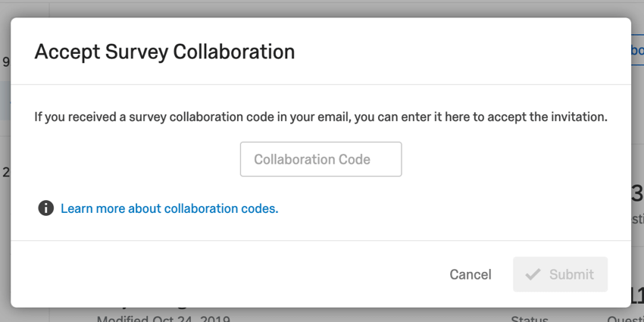Click the number 9 at left edge
Viewport: 644px width, 322px height.
[6, 62]
